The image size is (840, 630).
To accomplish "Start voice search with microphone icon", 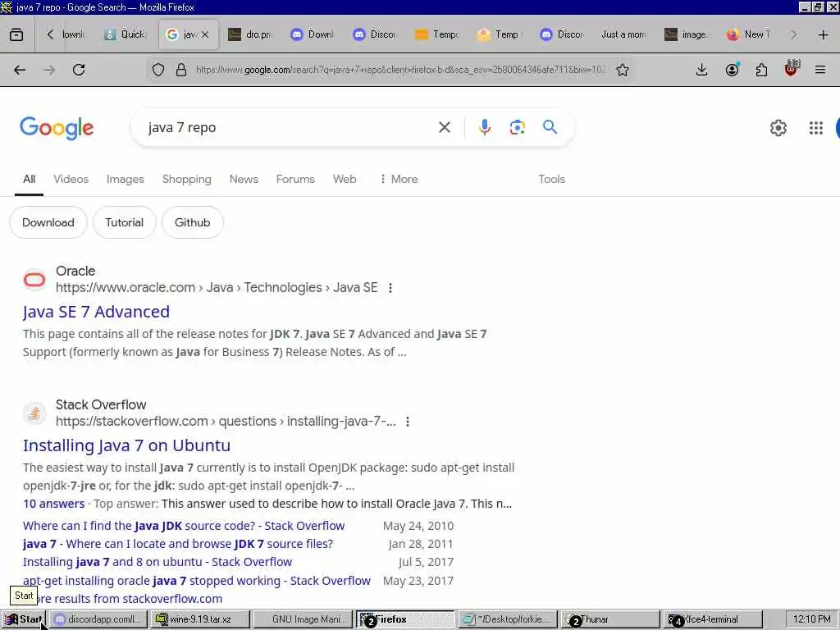I will pyautogui.click(x=484, y=127).
